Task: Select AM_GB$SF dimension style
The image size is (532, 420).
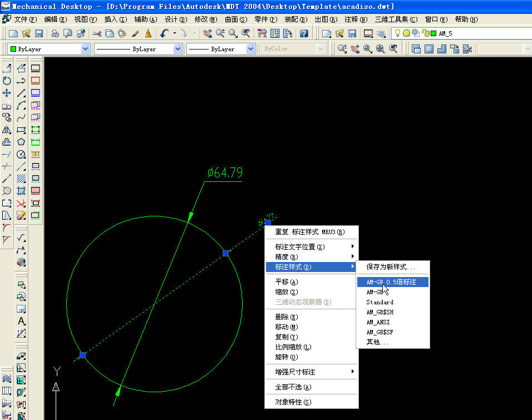Action: point(393,332)
